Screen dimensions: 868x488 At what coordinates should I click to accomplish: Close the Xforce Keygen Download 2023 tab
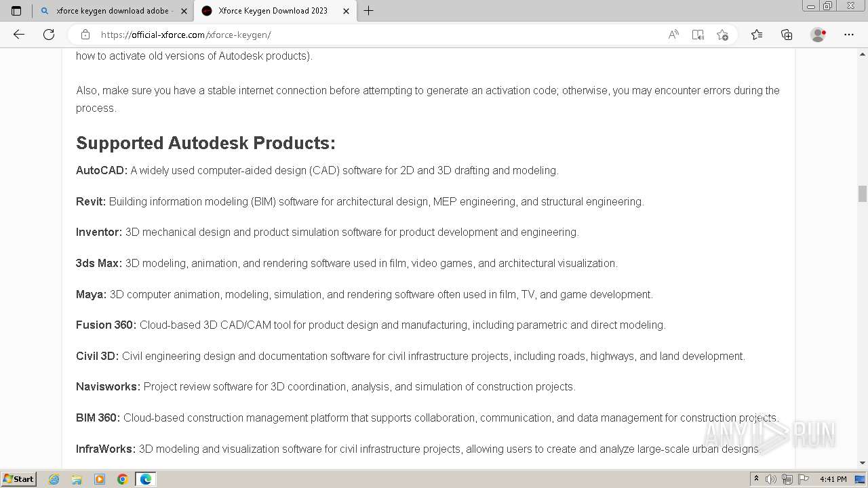[x=346, y=11]
